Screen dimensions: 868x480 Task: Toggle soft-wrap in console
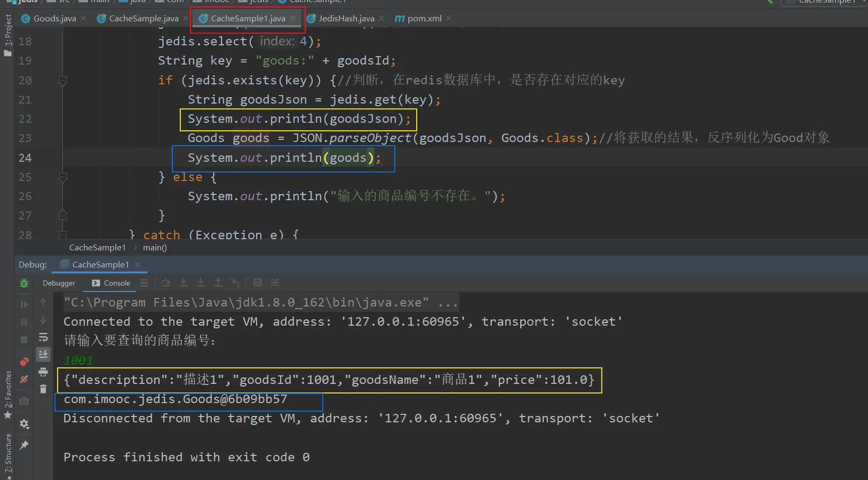pos(43,337)
